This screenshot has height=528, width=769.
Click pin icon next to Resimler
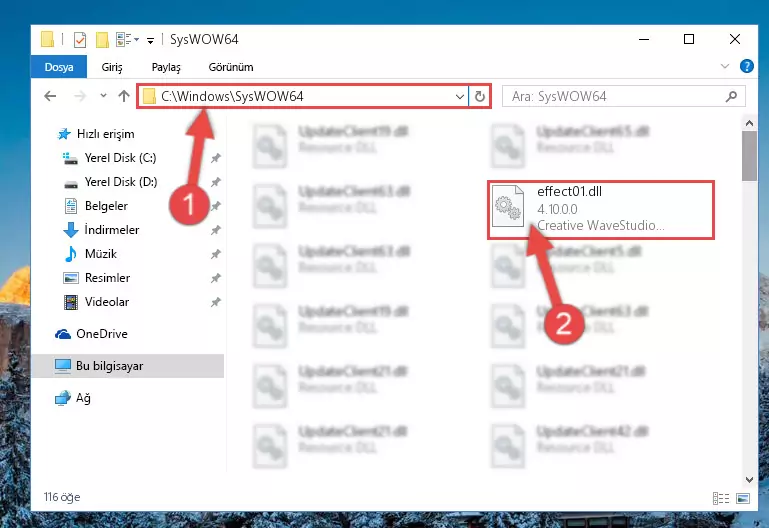click(215, 278)
